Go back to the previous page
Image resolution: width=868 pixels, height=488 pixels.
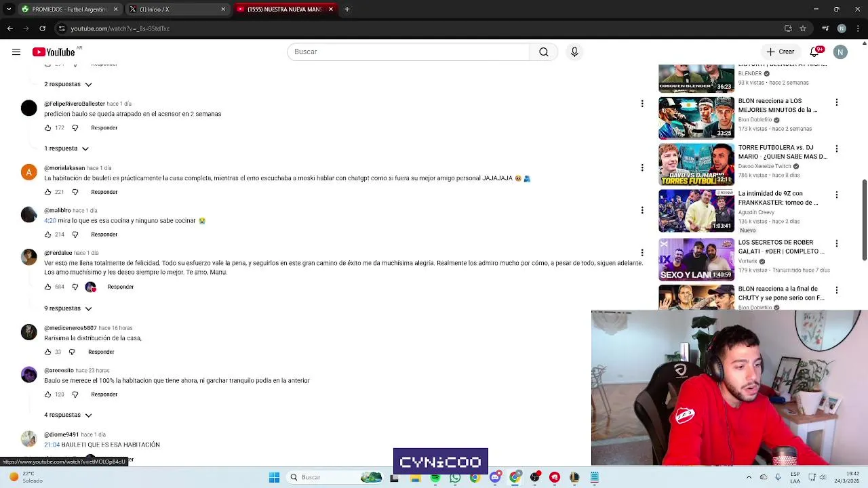(x=9, y=28)
